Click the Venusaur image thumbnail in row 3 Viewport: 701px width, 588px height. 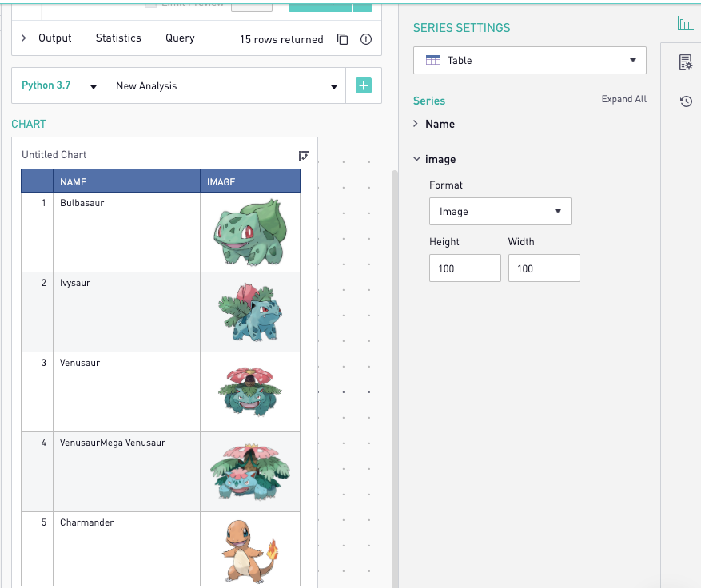250,391
